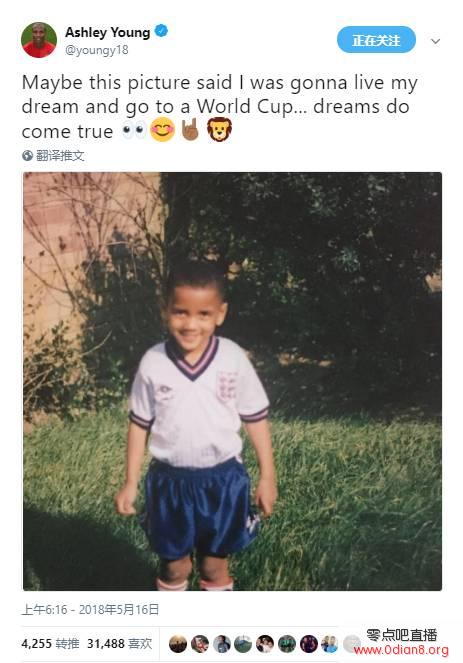View the 4,255 转推 retweets list
This screenshot has height=663, width=463.
point(50,644)
